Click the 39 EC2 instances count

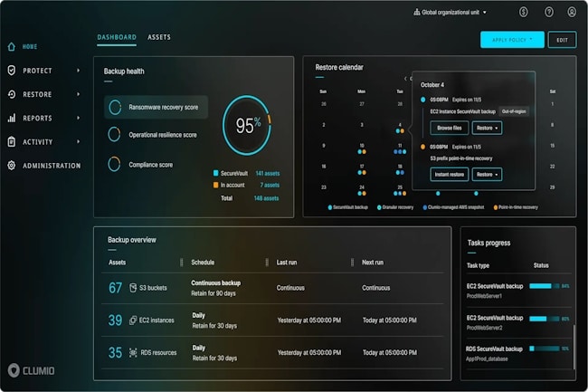click(115, 320)
